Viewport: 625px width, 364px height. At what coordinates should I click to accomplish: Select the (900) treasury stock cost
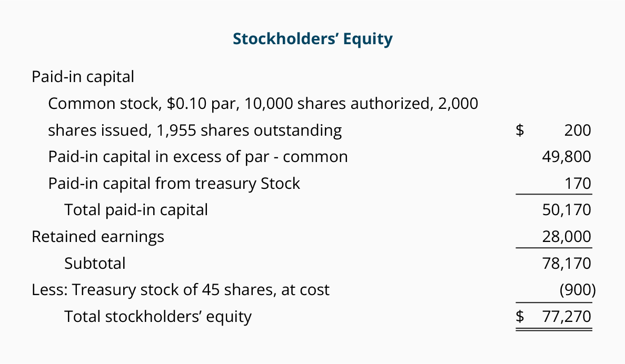578,290
